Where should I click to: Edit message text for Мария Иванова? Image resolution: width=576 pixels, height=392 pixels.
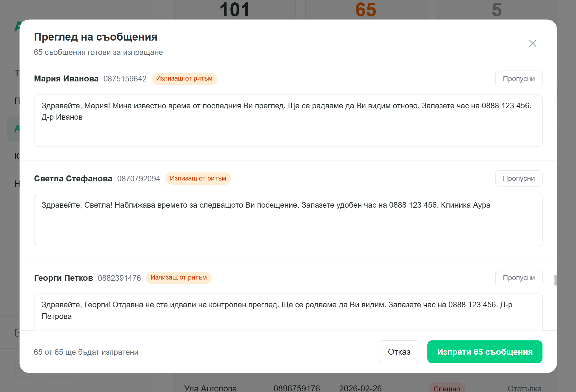click(x=288, y=121)
